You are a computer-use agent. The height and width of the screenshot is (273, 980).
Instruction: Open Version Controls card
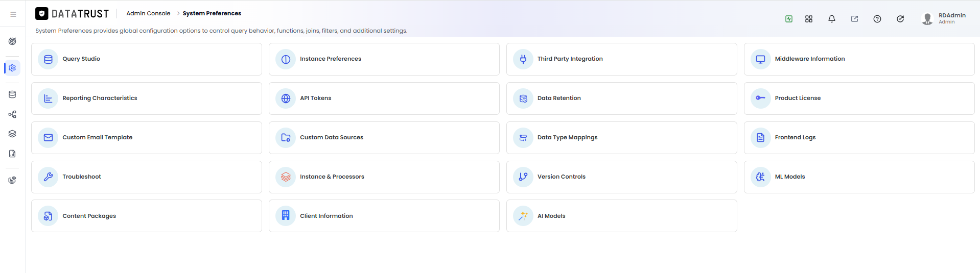click(622, 177)
